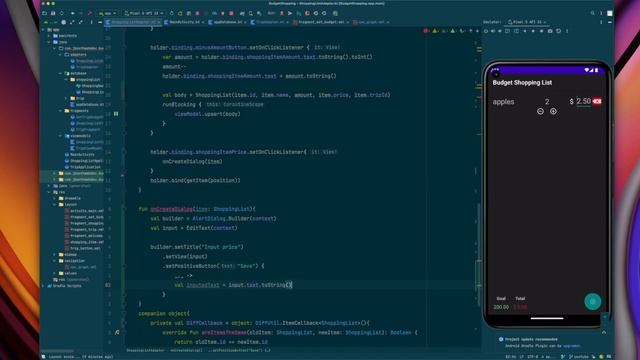Click the teal floating action button in the emulator

[x=593, y=302]
